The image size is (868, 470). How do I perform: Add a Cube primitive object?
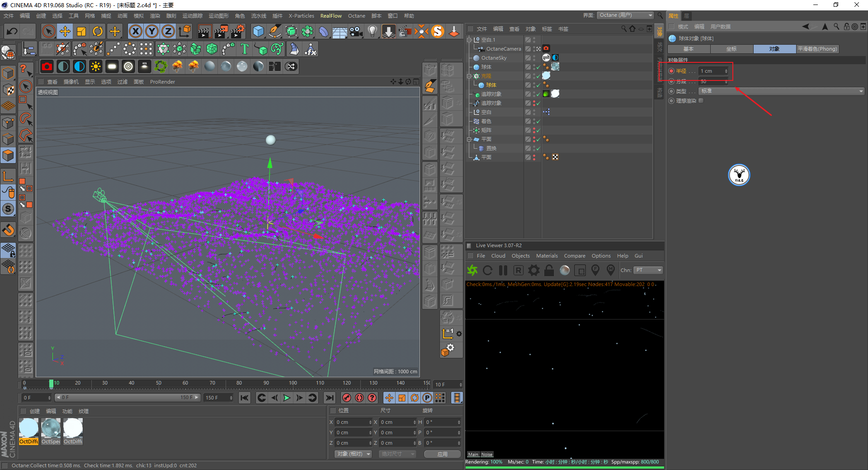(x=258, y=31)
